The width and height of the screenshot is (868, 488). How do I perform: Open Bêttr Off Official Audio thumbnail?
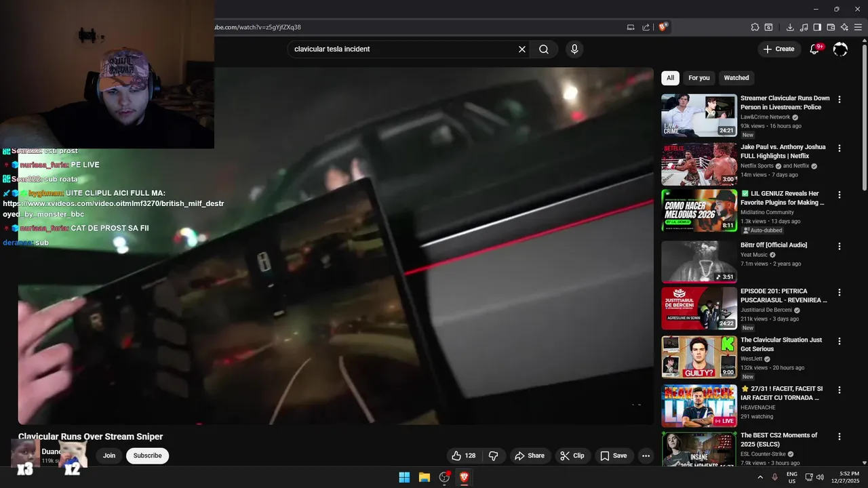[699, 262]
